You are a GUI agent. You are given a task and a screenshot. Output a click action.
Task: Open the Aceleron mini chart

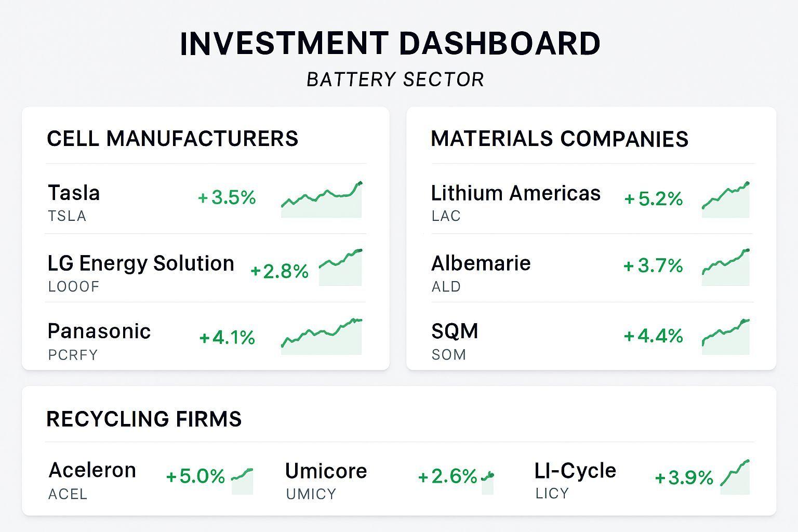(x=242, y=481)
